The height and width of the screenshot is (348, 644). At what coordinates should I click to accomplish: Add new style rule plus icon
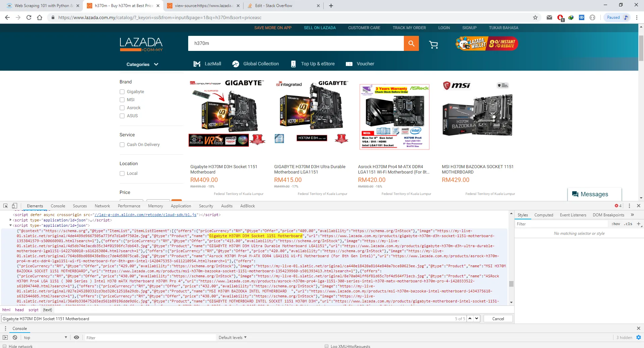639,224
